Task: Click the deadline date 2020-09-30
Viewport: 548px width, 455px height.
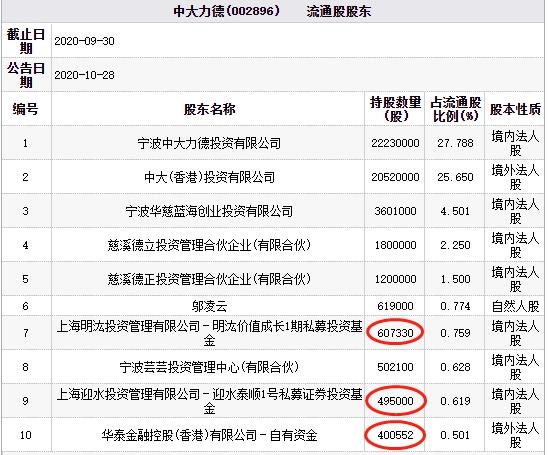Action: click(84, 41)
